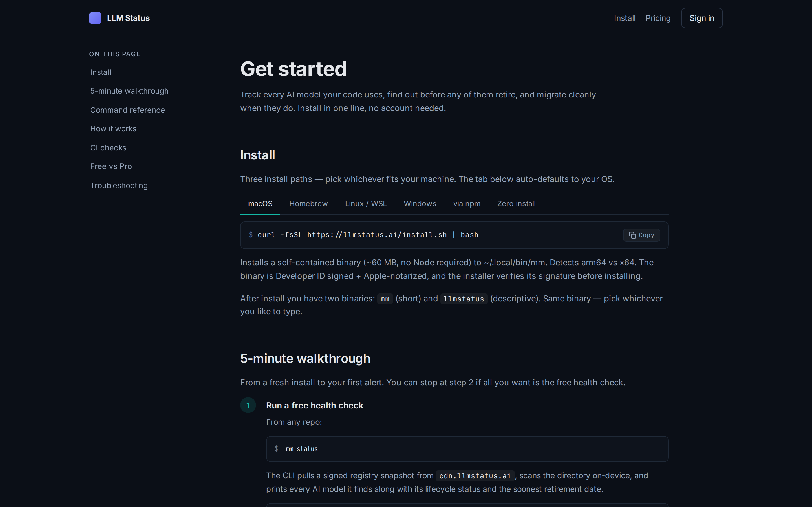
Task: Open Command reference sidebar link
Action: (127, 110)
